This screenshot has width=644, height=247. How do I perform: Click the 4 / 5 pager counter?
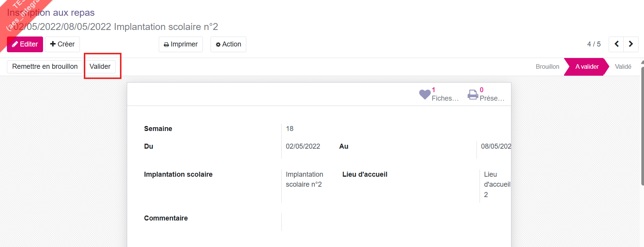tap(594, 44)
